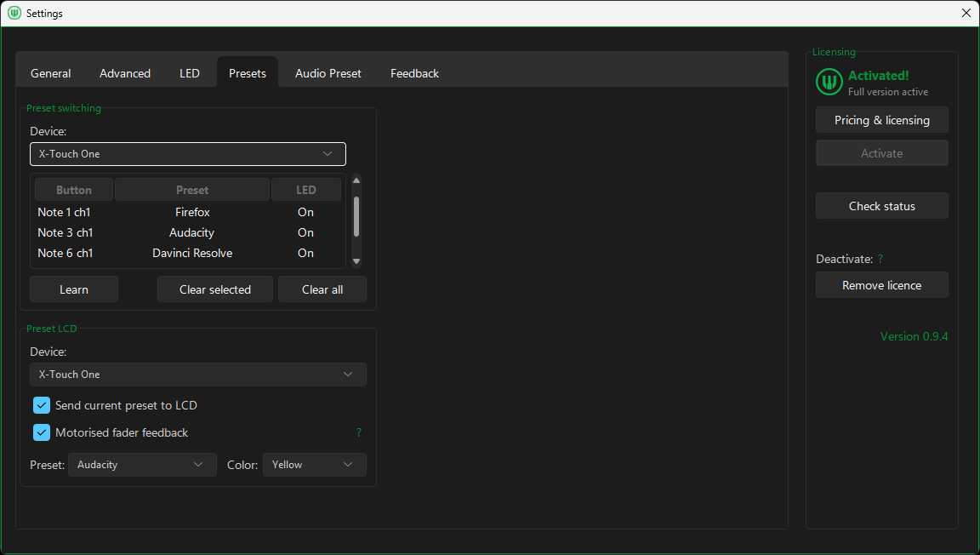The width and height of the screenshot is (980, 555).
Task: Open Pricing & licensing
Action: tap(882, 120)
